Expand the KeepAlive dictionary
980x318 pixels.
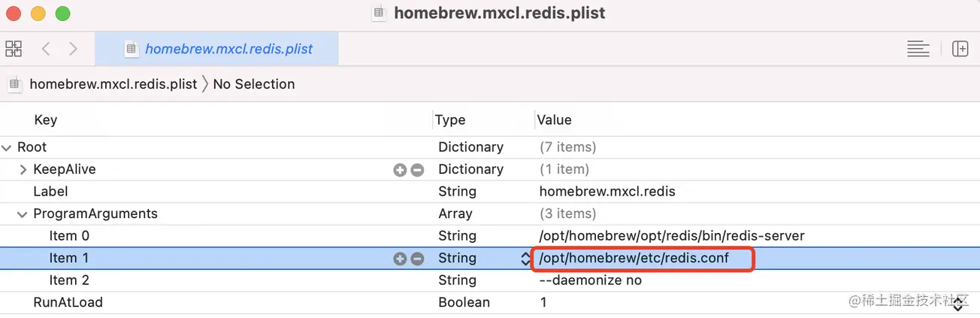coord(23,170)
